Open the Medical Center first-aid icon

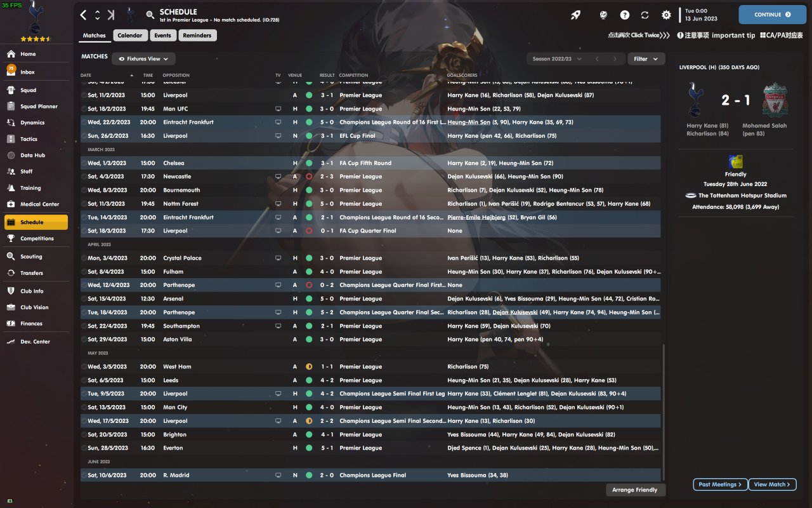point(11,204)
